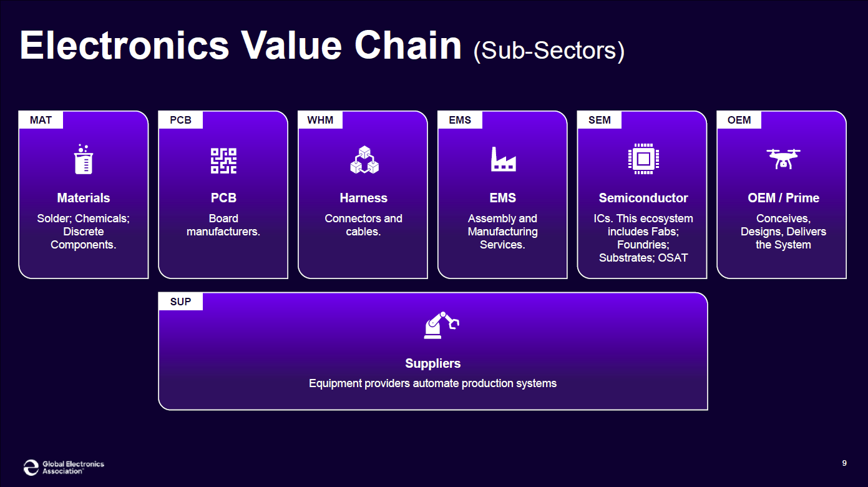
Task: Select the SUP tab label
Action: 180,302
